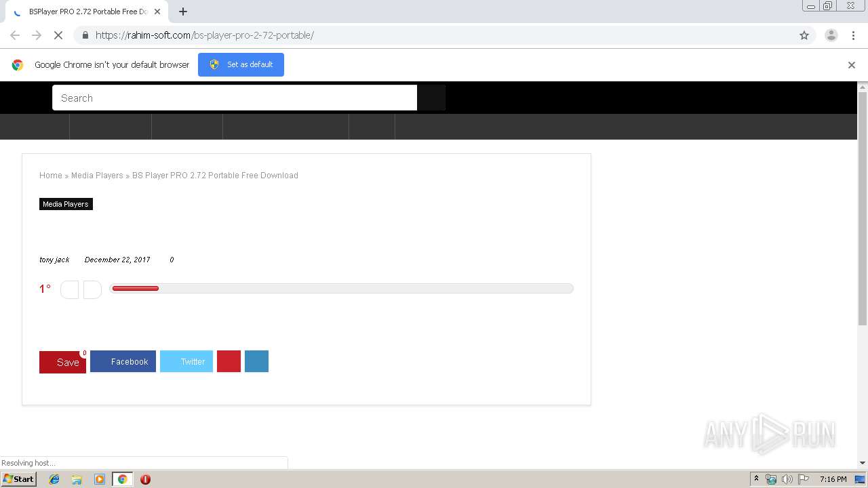
Task: Launch Internet Explorer from taskbar
Action: (x=54, y=479)
